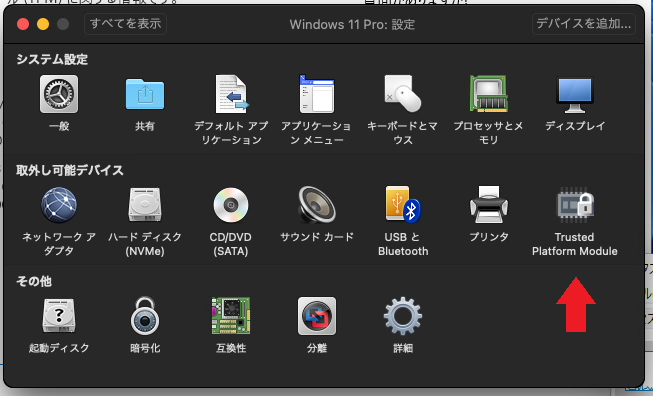Image resolution: width=653 pixels, height=396 pixels.
Task: Open the 共有 sharing folder icon
Action: 145,94
